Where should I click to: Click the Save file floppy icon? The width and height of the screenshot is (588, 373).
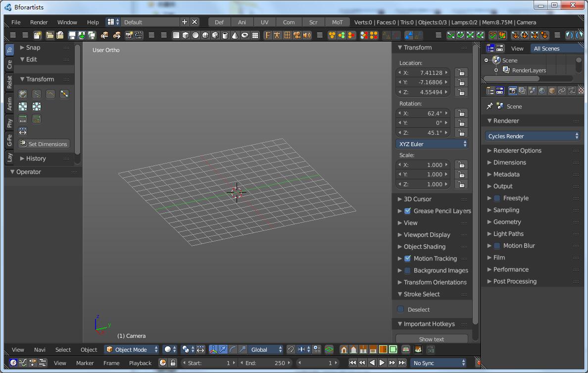pos(72,35)
